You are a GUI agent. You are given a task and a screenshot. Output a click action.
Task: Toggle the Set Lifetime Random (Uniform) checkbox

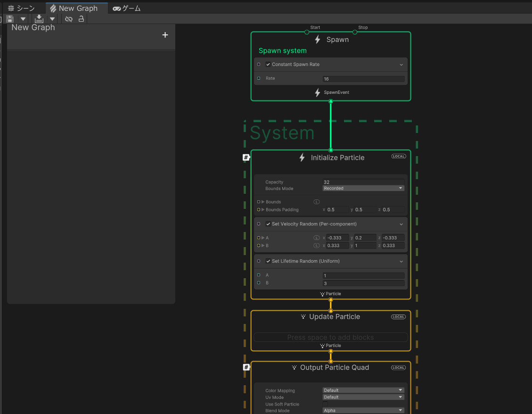[x=268, y=261]
